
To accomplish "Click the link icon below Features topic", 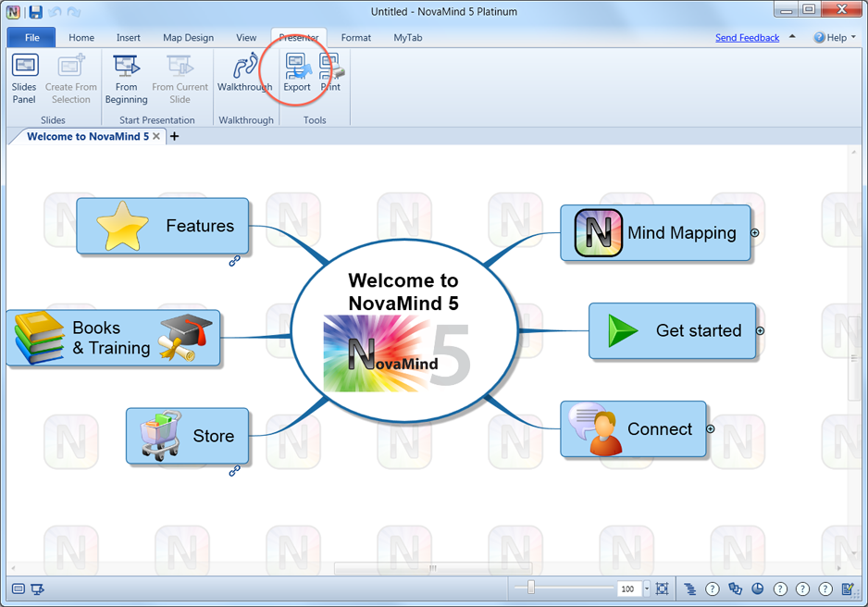I will click(235, 261).
